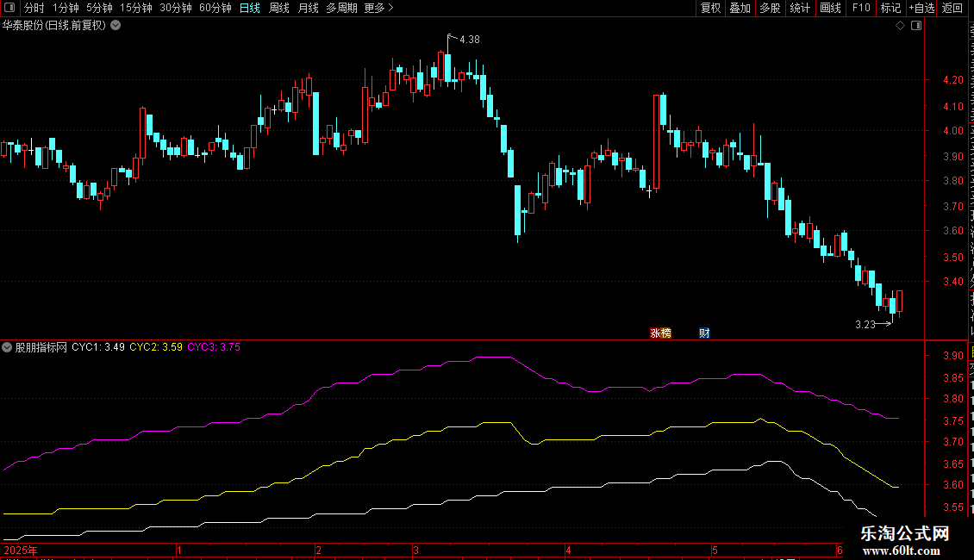Click the 叠加 overlay button
Viewport: 974px width, 560px height.
click(740, 8)
